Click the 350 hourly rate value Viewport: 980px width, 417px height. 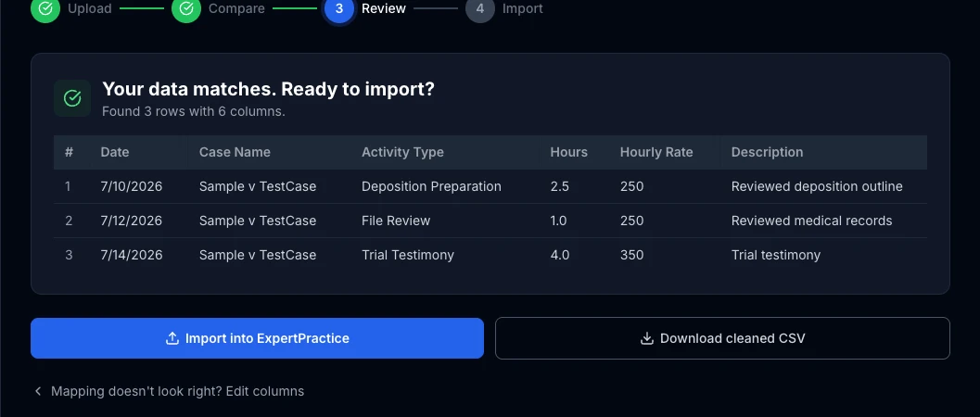coord(632,256)
